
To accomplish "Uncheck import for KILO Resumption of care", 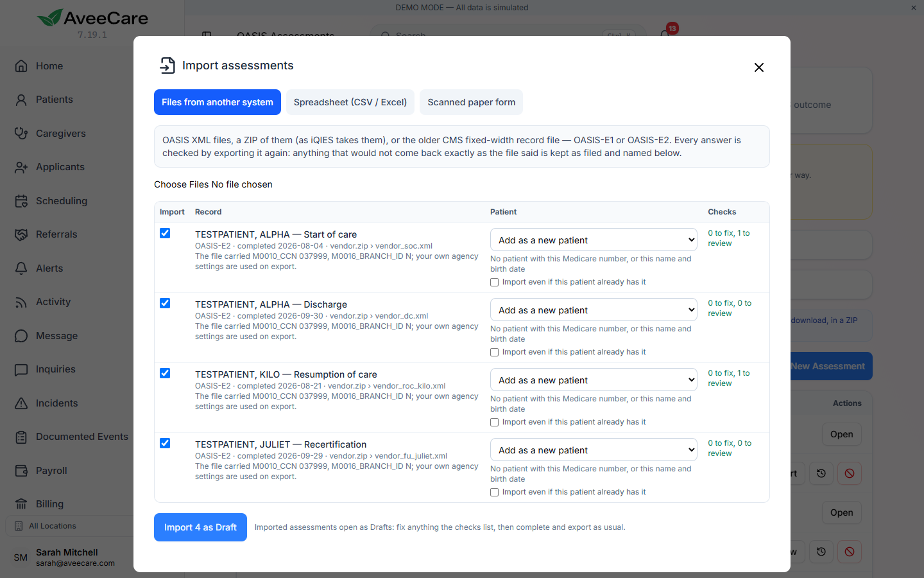I will point(165,373).
